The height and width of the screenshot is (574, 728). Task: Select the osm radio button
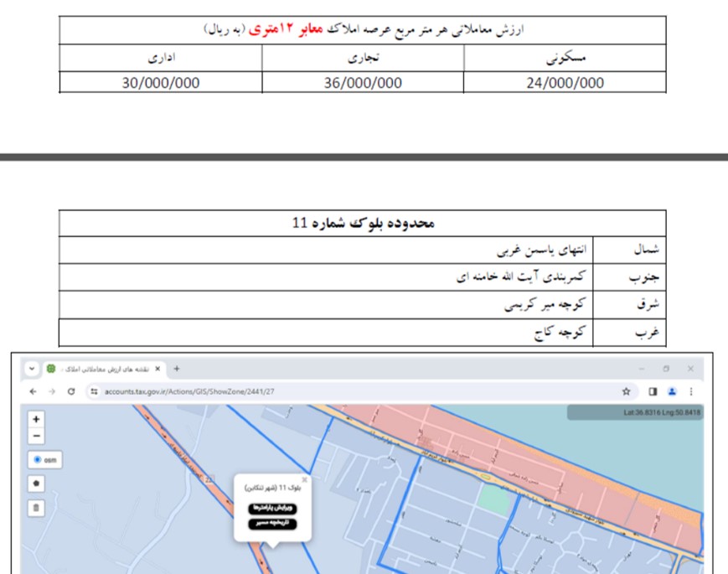[x=38, y=460]
